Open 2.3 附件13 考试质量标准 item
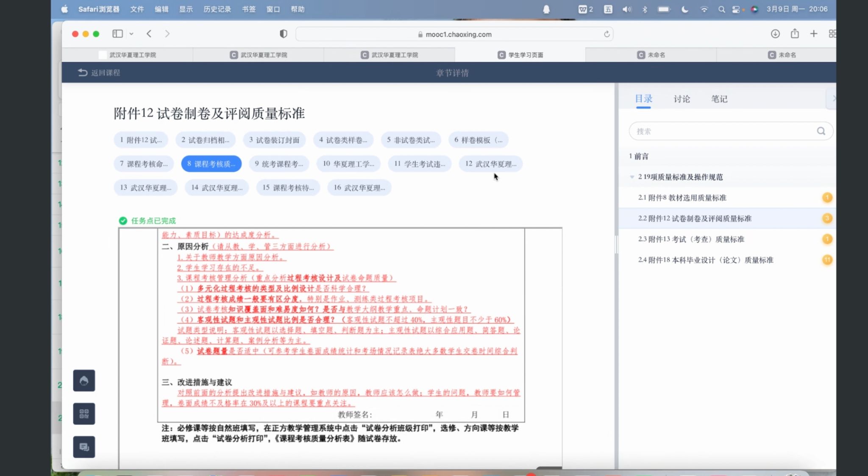The image size is (868, 476). coord(691,239)
